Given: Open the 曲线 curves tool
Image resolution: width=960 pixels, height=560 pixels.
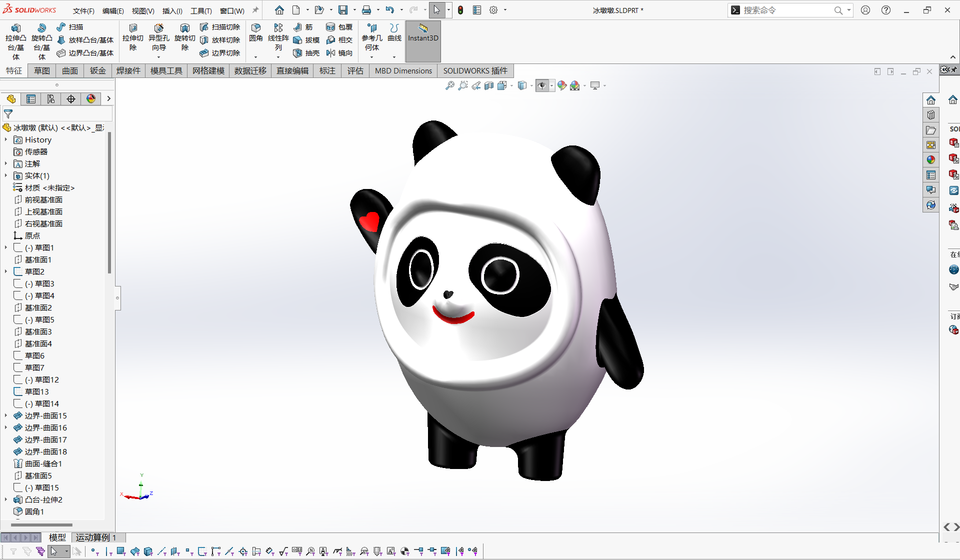Looking at the screenshot, I should tap(394, 32).
